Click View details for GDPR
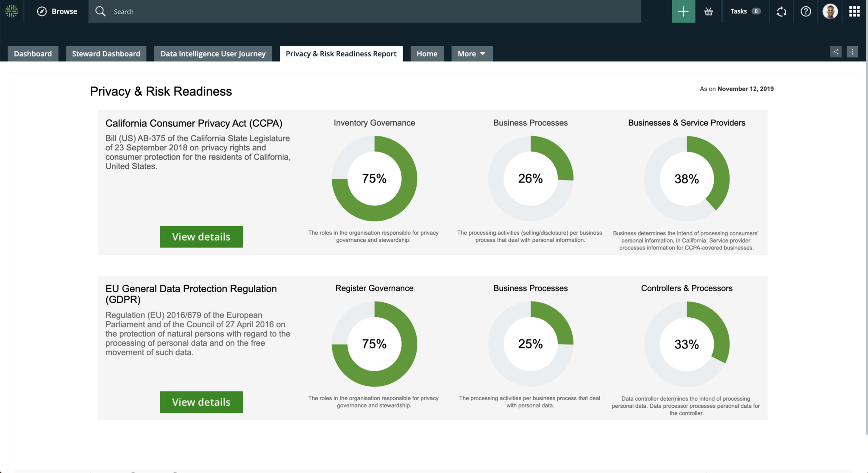The image size is (868, 473). (201, 402)
